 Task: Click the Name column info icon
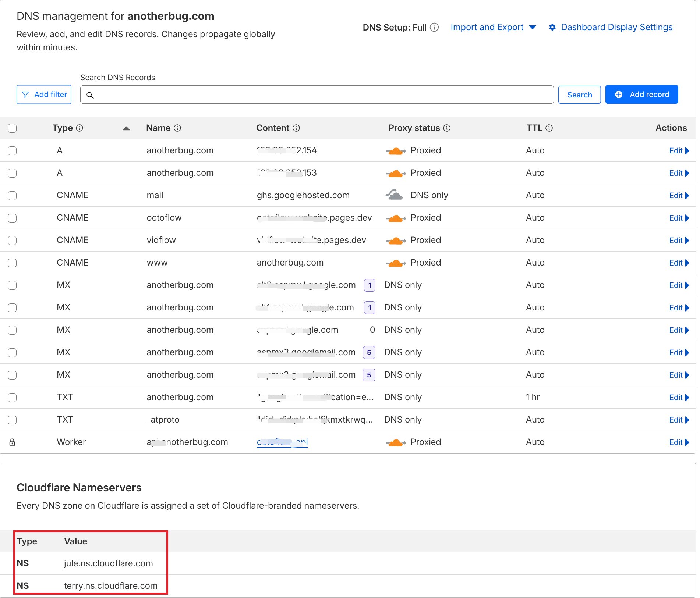tap(177, 128)
